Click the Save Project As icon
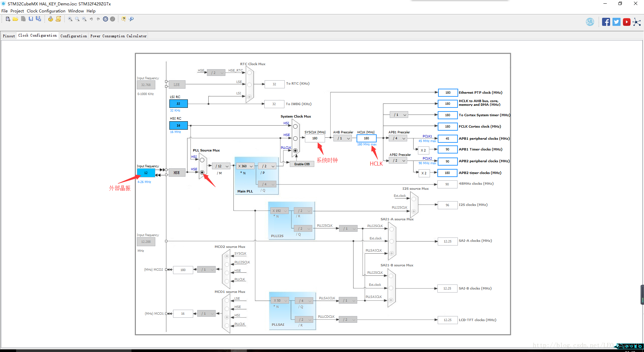 coord(38,19)
